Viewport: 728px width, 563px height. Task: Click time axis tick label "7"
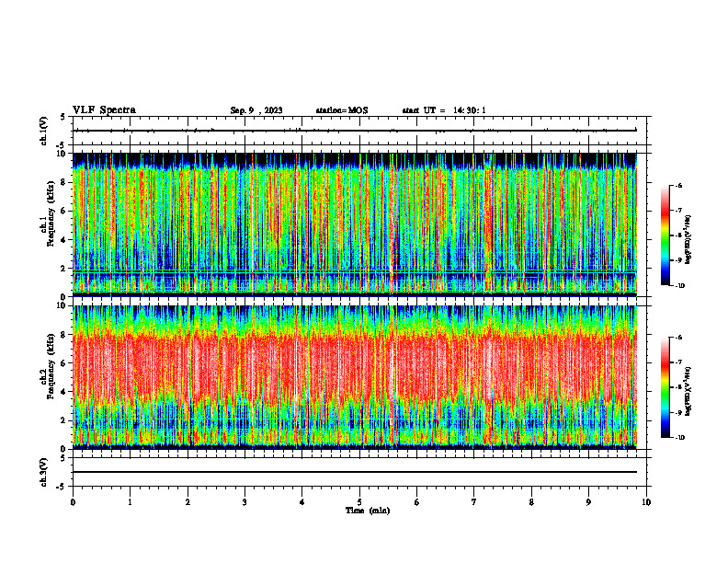pos(474,502)
